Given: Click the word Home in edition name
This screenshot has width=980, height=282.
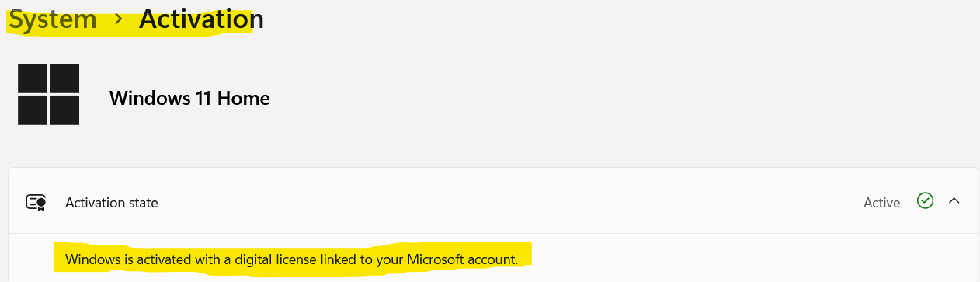Looking at the screenshot, I should point(247,98).
